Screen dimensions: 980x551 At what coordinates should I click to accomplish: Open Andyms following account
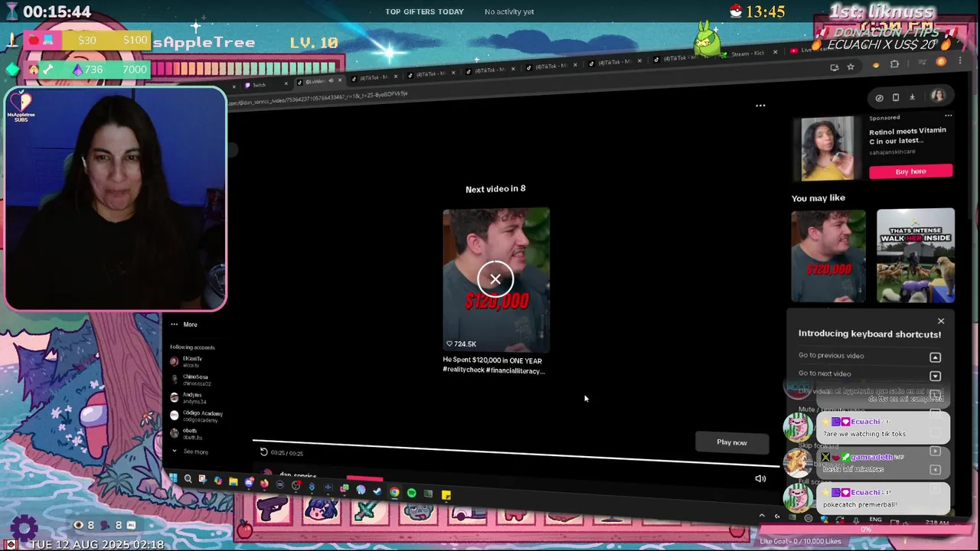coord(188,398)
